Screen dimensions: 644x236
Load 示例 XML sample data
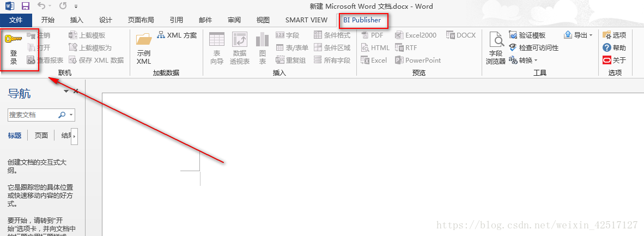[x=144, y=49]
